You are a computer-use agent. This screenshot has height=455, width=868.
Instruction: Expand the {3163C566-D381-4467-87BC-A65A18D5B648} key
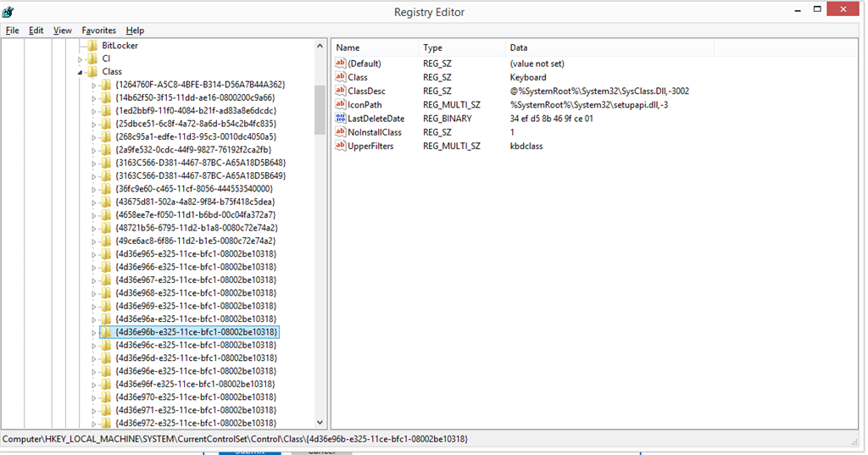click(93, 164)
